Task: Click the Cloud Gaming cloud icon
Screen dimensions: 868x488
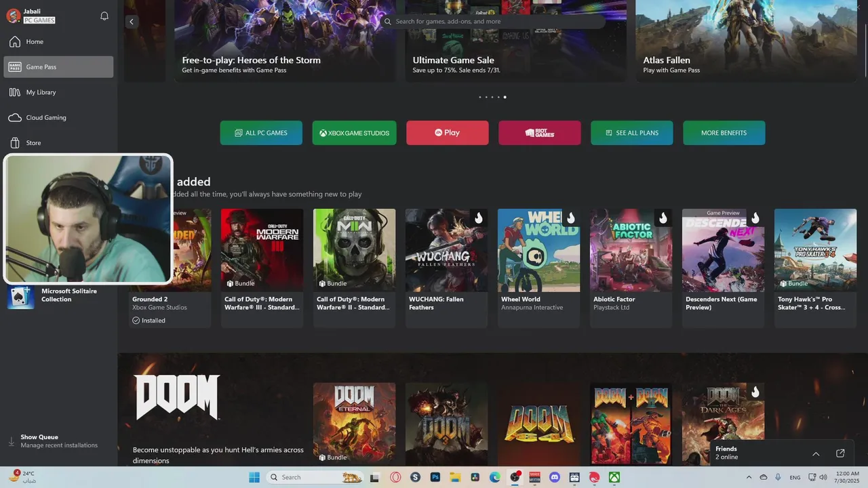Action: point(15,117)
